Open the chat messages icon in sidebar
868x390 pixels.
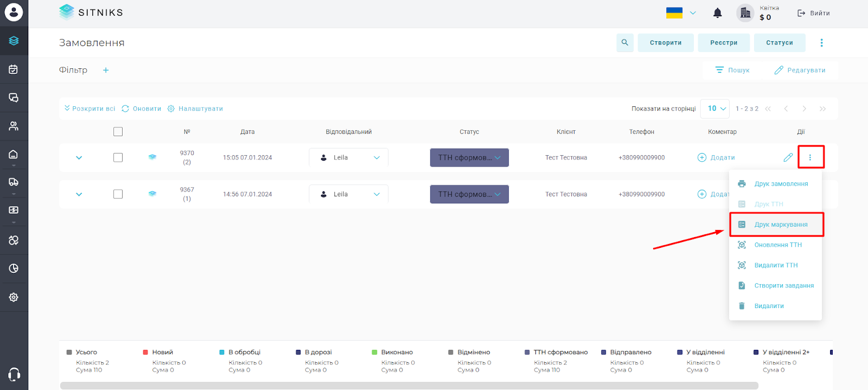(x=14, y=98)
